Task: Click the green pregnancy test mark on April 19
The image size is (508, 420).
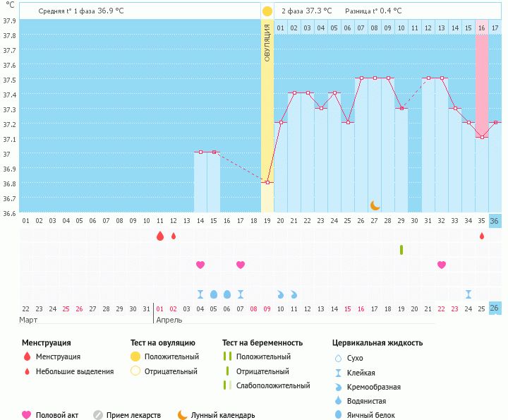Action: pos(401,250)
